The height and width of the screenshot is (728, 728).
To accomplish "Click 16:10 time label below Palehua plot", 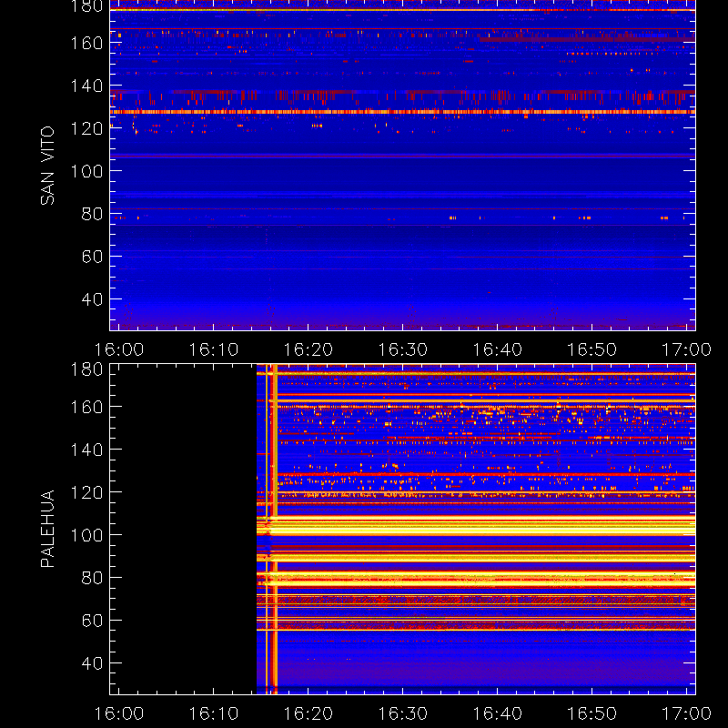I will point(214,713).
